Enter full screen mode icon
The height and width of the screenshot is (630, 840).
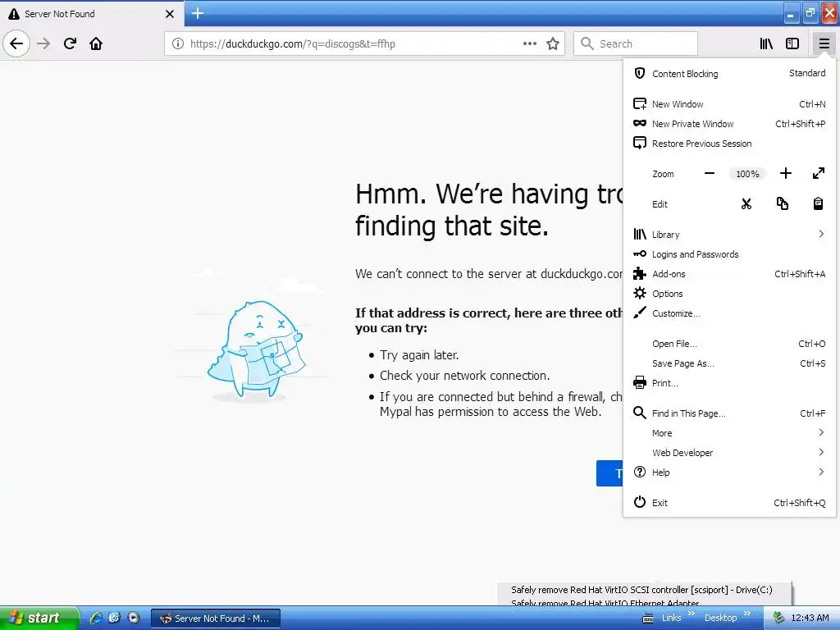pyautogui.click(x=818, y=174)
